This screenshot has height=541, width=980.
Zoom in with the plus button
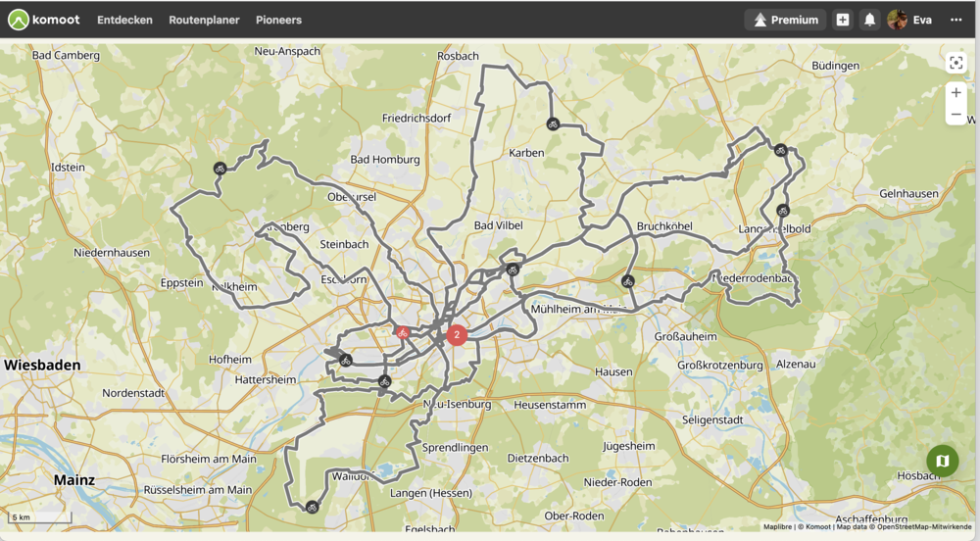coord(955,93)
